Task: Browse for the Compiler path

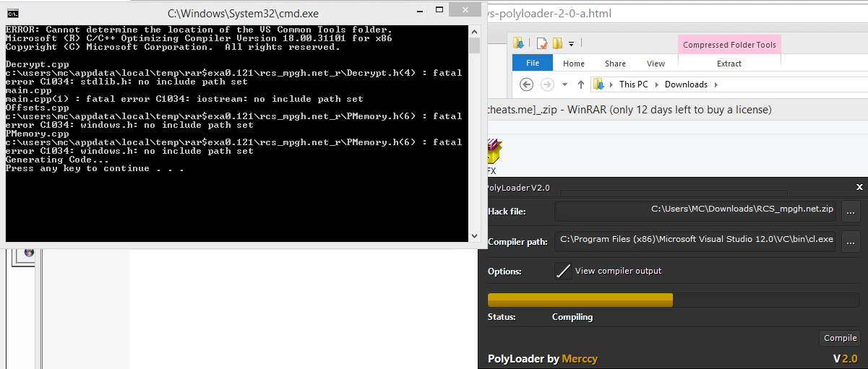Action: [x=851, y=241]
